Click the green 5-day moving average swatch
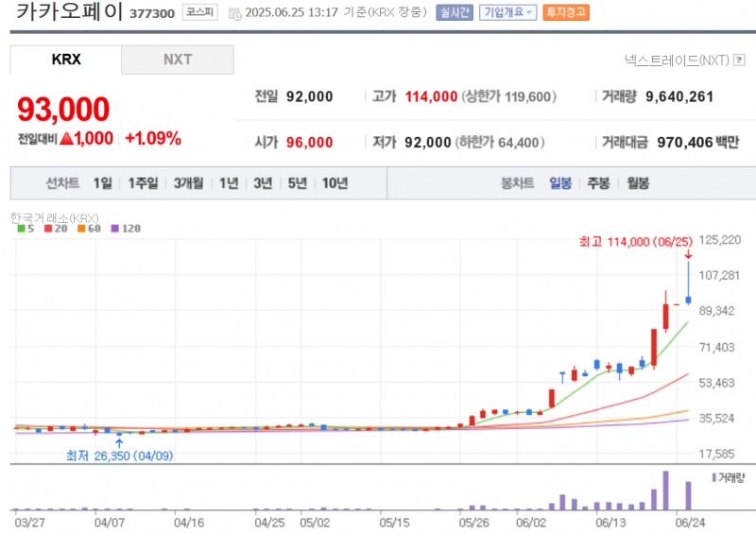This screenshot has height=533, width=756. click(x=20, y=228)
